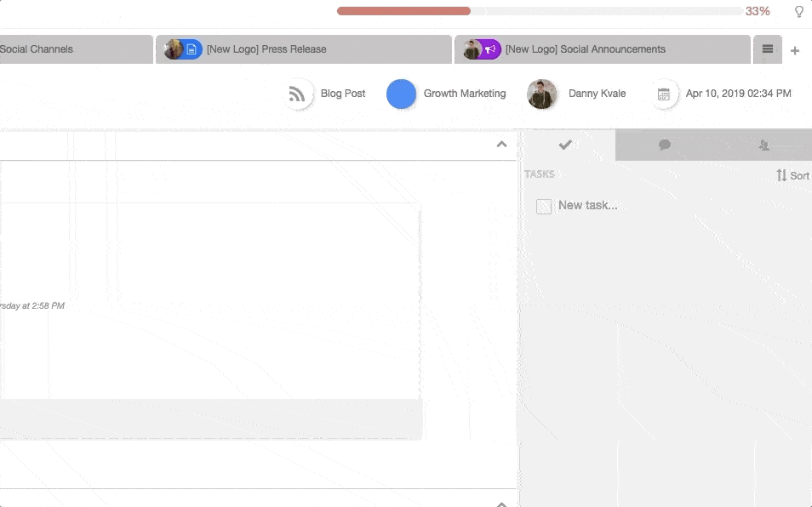The height and width of the screenshot is (507, 812).
Task: Click the 33% progress label
Action: (758, 11)
